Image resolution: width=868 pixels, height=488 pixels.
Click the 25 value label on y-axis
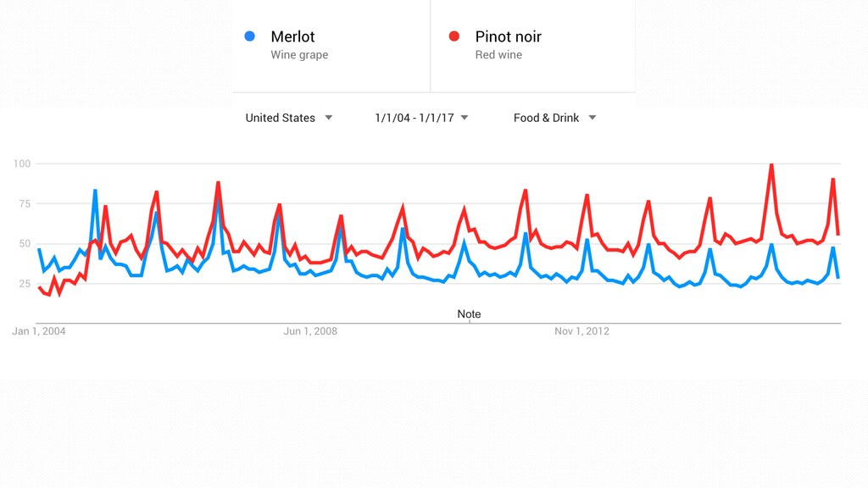25,283
